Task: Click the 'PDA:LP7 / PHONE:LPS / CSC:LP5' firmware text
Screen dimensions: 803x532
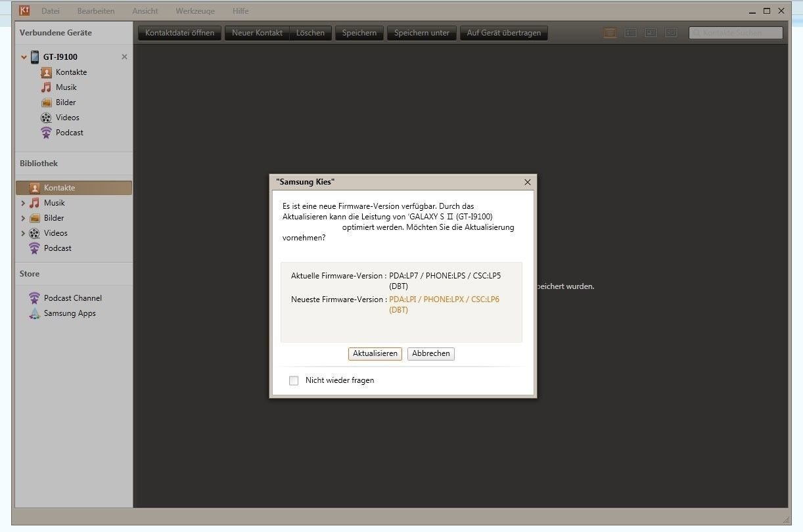Action: click(x=445, y=276)
